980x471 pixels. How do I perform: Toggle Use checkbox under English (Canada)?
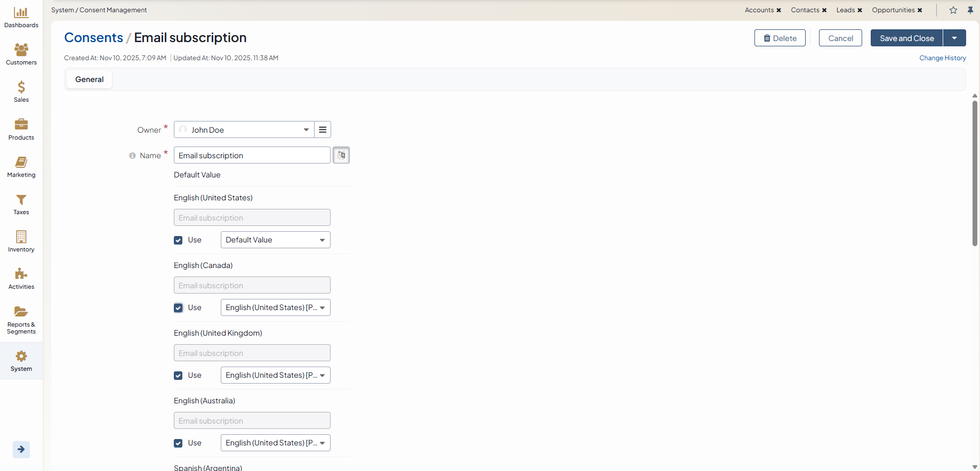(x=178, y=308)
